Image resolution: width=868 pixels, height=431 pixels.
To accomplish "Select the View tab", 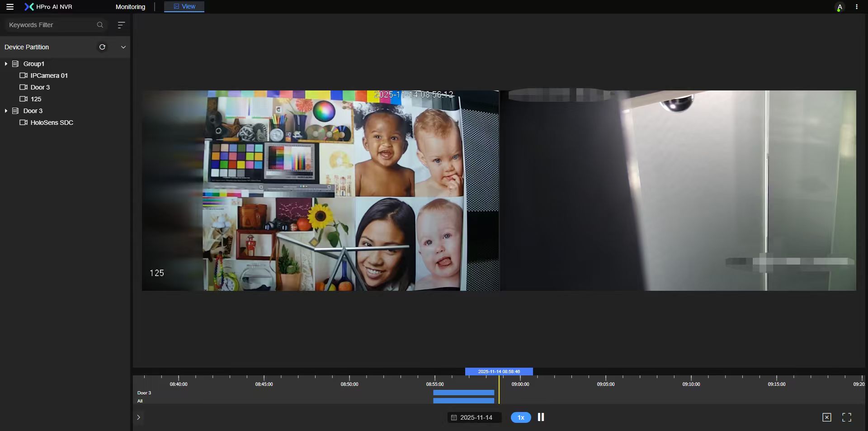I will point(184,6).
